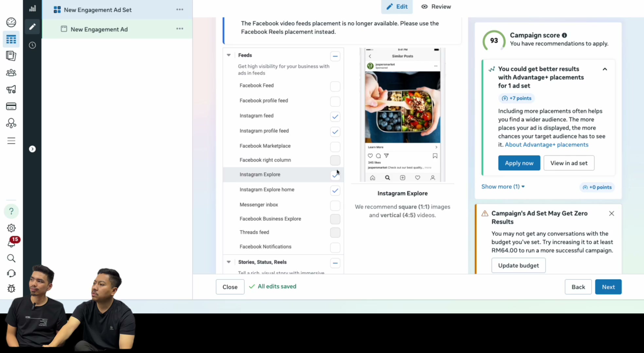Collapse the Stories, Status, Reels section

click(229, 262)
